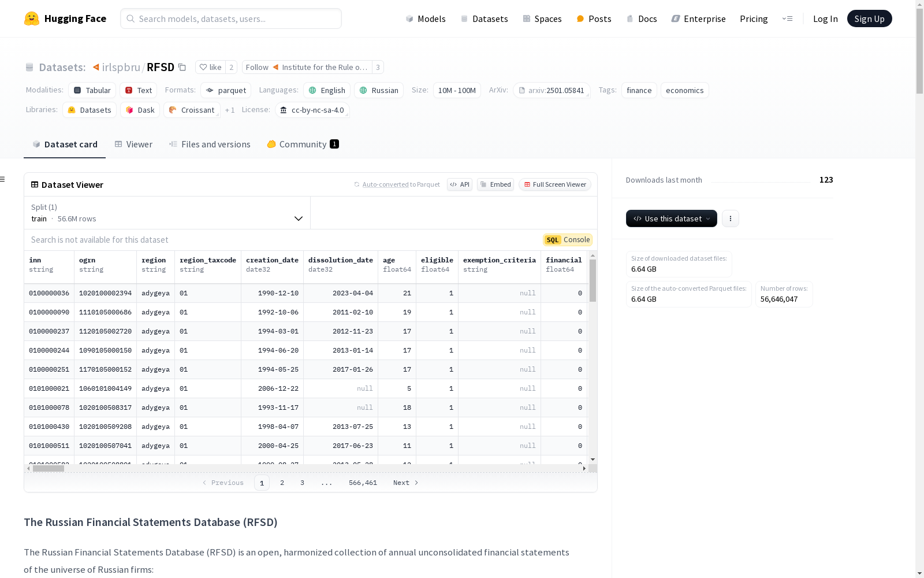The height and width of the screenshot is (578, 924).
Task: Go to page 2 of viewer
Action: tap(282, 483)
